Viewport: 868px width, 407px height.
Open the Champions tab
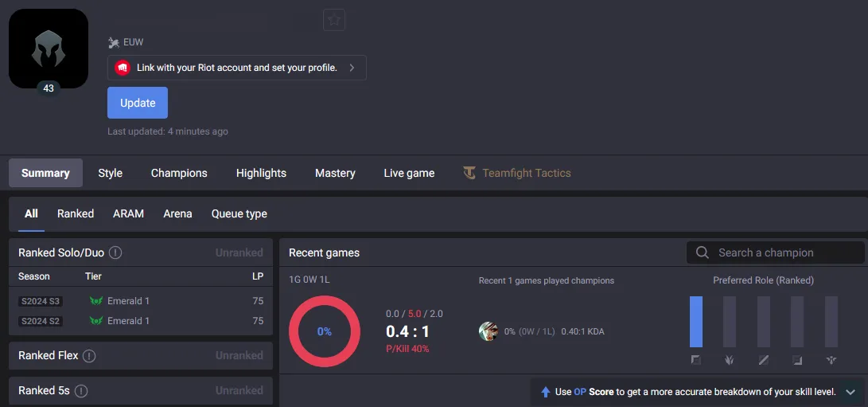tap(179, 173)
